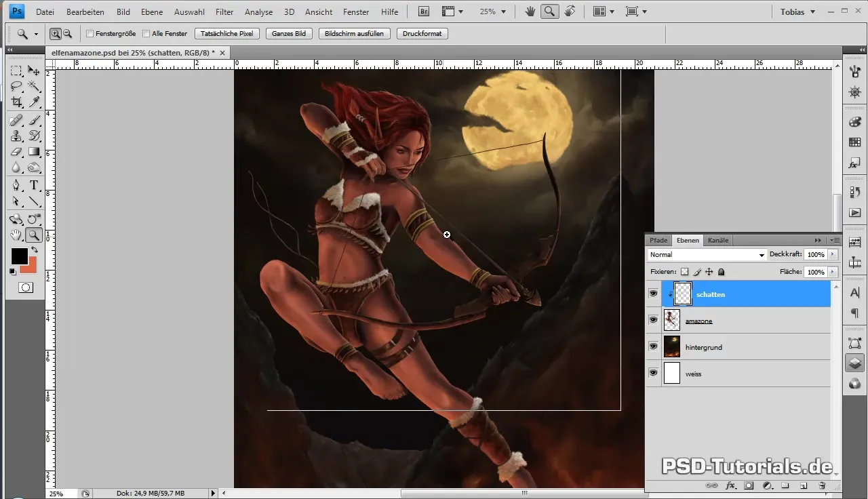Toggle lock all for the layer

coord(721,272)
